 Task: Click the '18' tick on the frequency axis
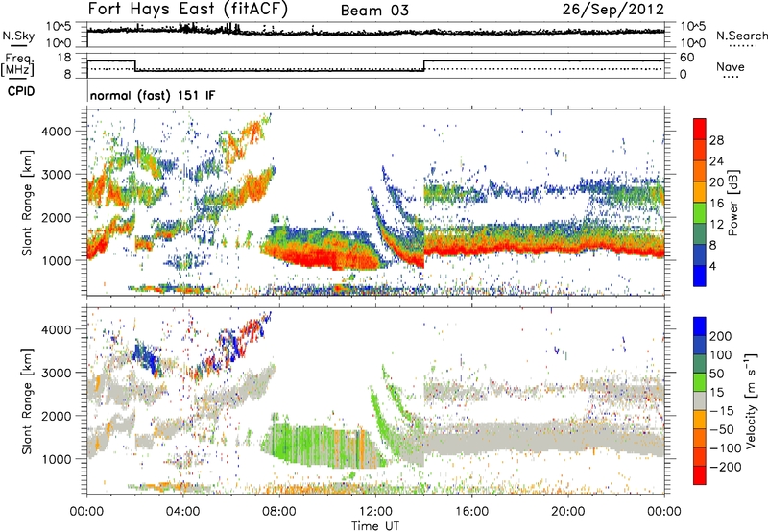click(64, 58)
